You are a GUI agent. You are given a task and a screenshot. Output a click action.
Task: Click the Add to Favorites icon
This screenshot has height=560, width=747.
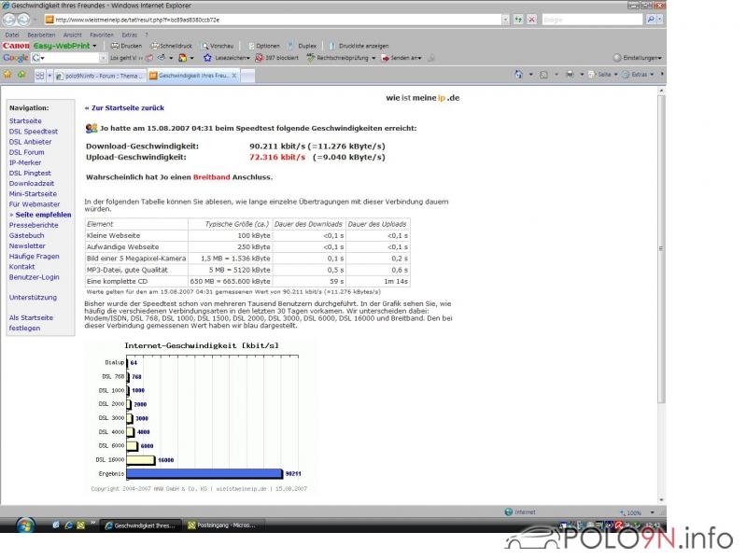[21, 75]
